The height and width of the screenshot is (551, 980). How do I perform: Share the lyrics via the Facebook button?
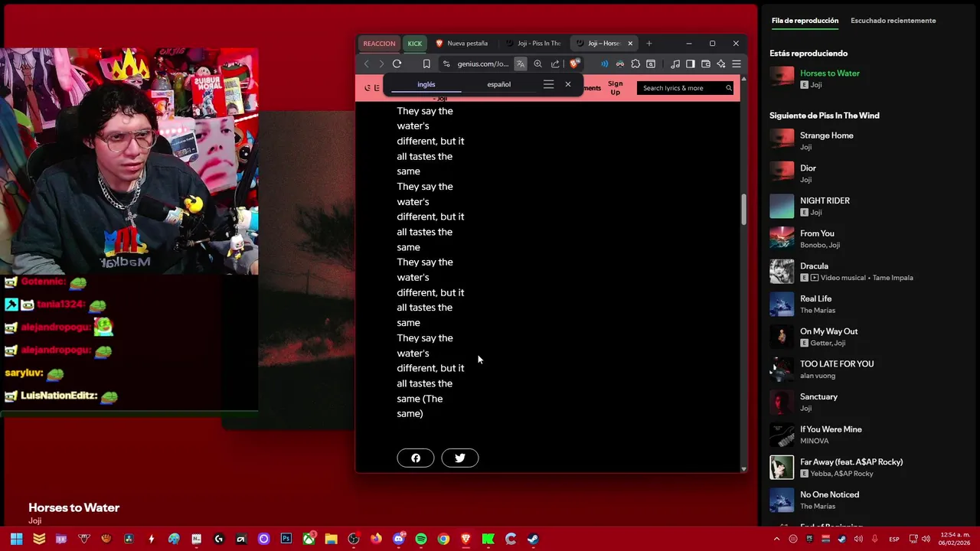[416, 458]
